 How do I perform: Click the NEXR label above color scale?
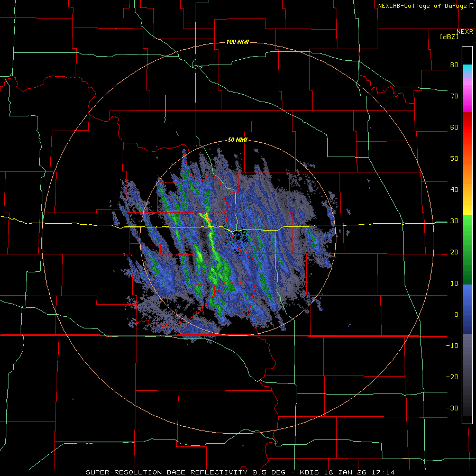pos(465,32)
